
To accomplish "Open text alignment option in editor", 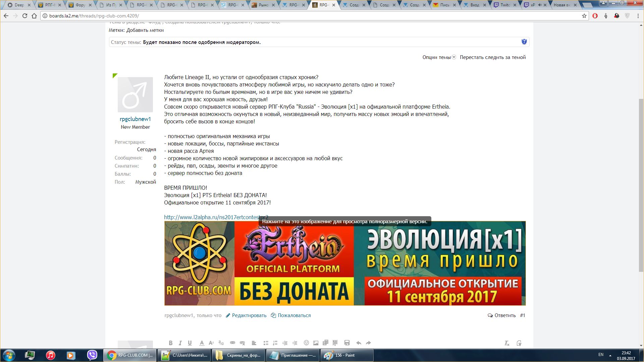I will [254, 343].
